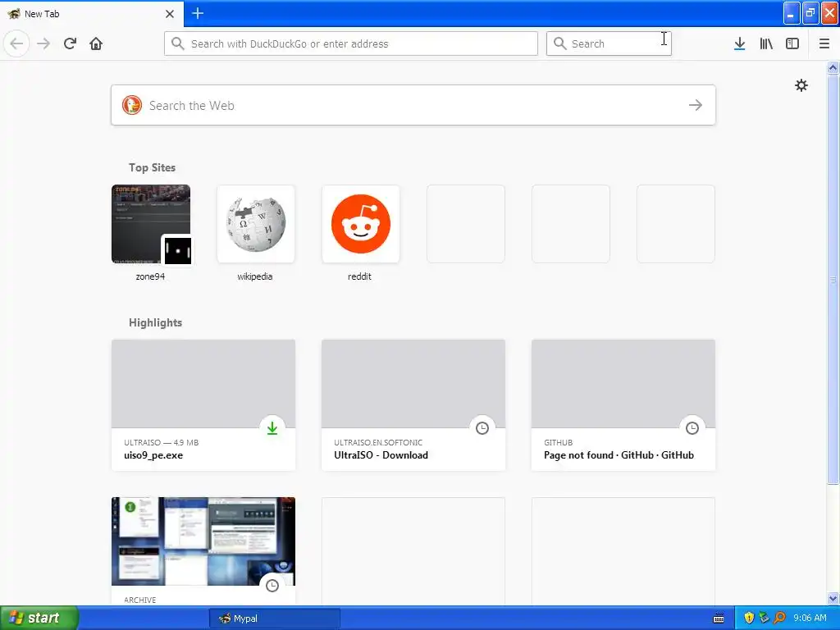Viewport: 840px width, 630px height.
Task: Focus the DuckDuckGo address bar
Action: coord(351,43)
